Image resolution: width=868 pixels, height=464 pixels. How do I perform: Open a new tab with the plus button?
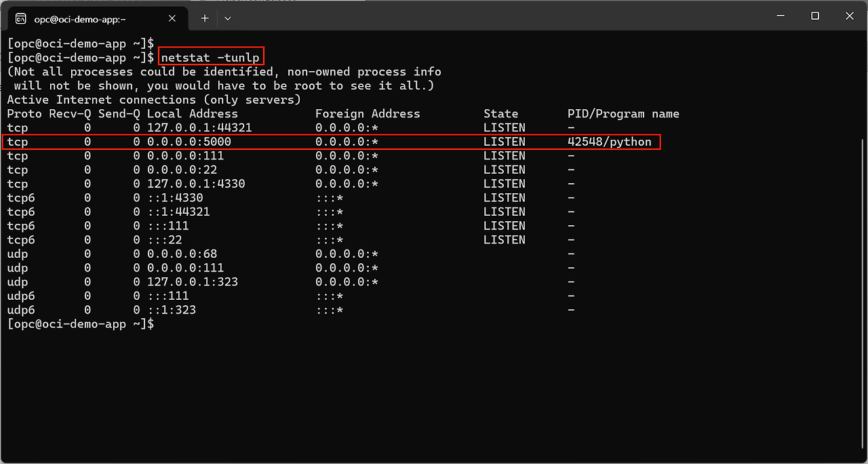[205, 18]
